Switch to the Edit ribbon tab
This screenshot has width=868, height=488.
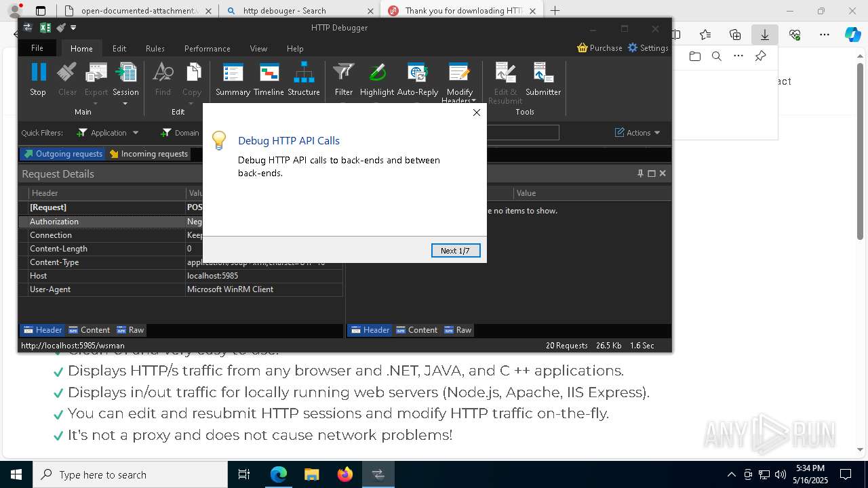pos(119,48)
